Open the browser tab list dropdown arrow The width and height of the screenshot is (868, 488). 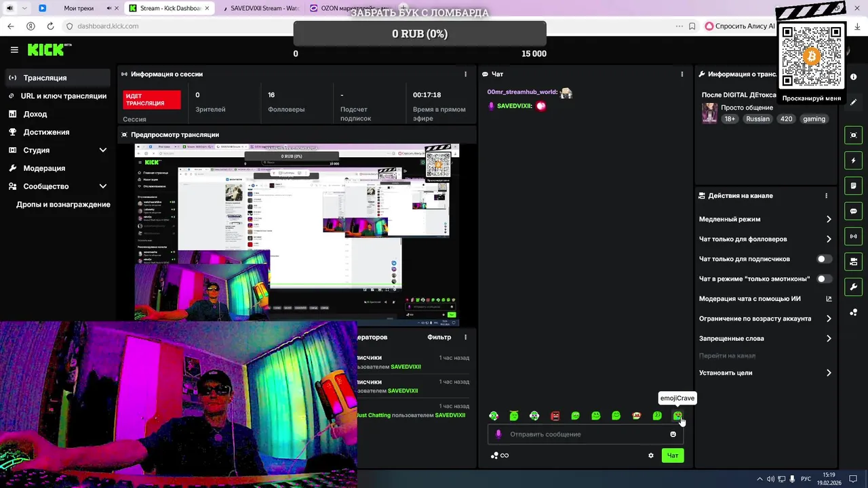coord(25,8)
